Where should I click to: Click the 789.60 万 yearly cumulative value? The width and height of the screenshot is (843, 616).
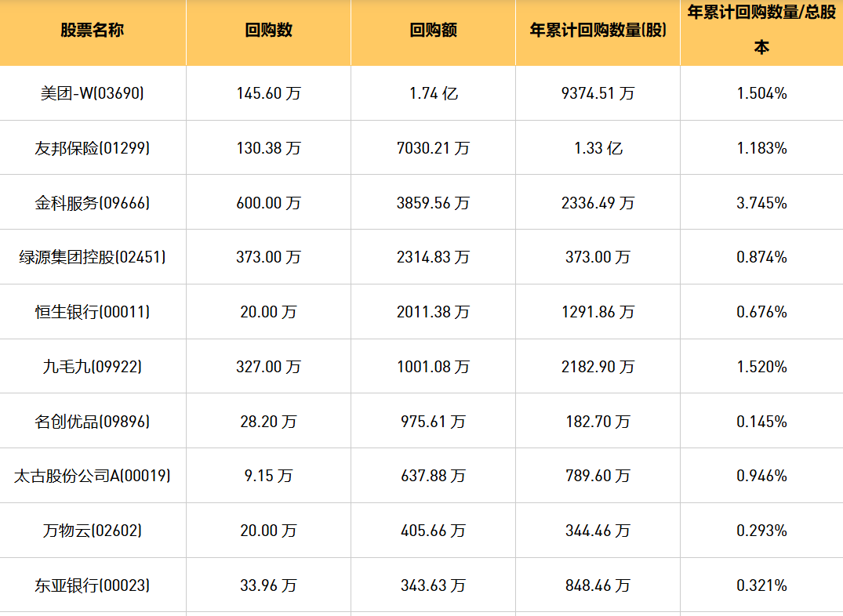(x=598, y=476)
